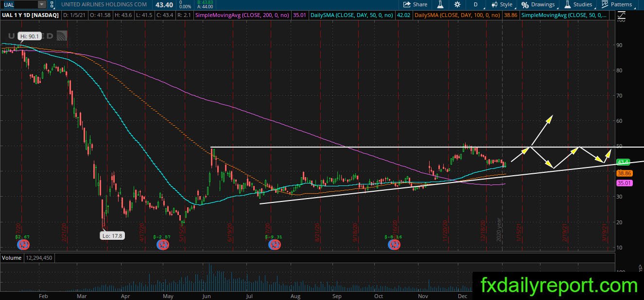Click the small icon right of symbol dropdown
644x300 pixels.
tap(52, 4)
